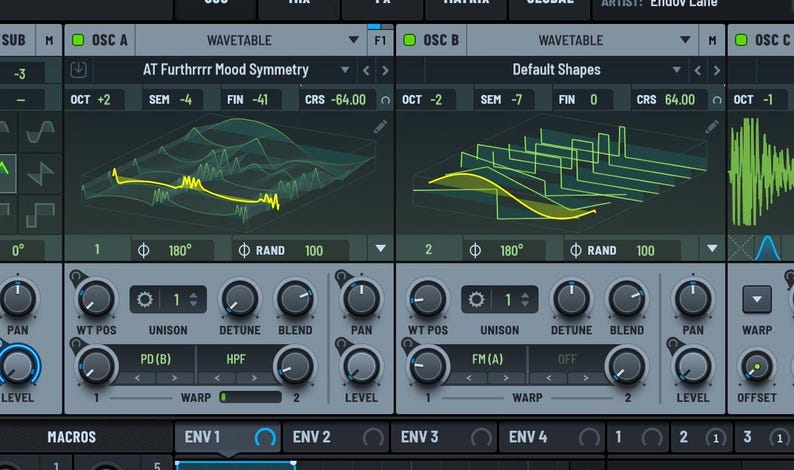Open AT Furthrrrr Mood Symmetry wavetable menu
This screenshot has height=470, width=794.
point(225,70)
